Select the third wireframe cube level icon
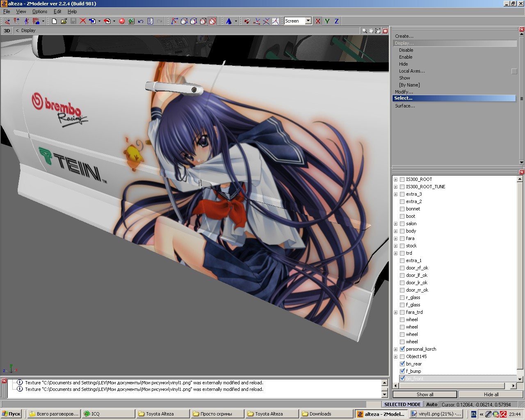This screenshot has height=420, width=525. [194, 21]
